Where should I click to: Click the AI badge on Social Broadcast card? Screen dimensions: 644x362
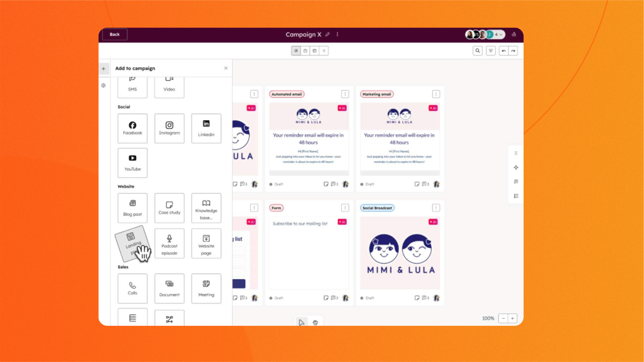(433, 222)
